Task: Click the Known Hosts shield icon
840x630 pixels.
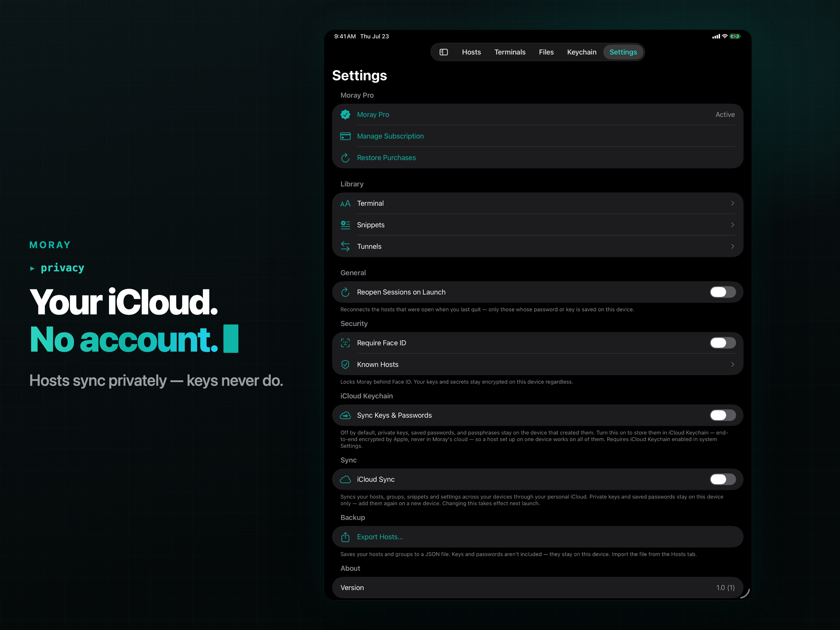Action: point(345,364)
